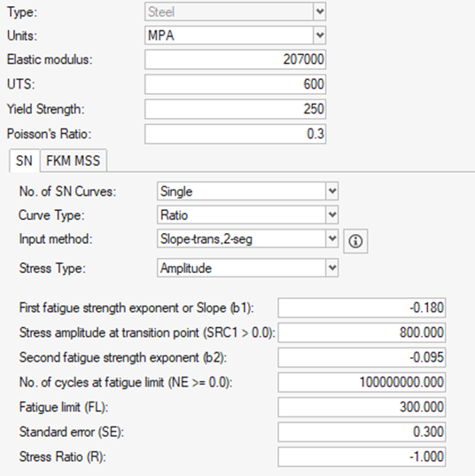
Task: Click the First fatigue strength exponent b1 field
Action: [362, 308]
